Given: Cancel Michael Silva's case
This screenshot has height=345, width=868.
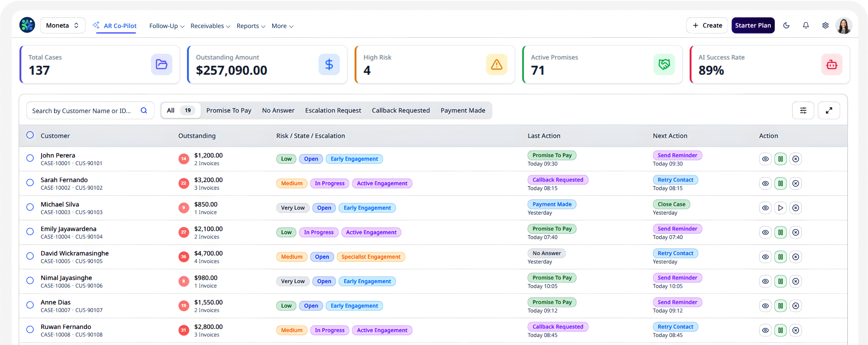Looking at the screenshot, I should click(796, 208).
